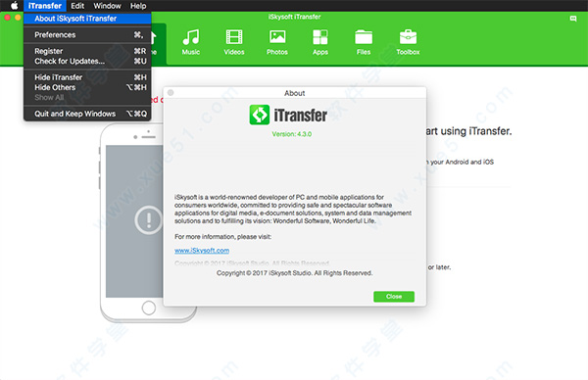Click the iTransfer logo in About dialog
This screenshot has width=588, height=380.
260,115
